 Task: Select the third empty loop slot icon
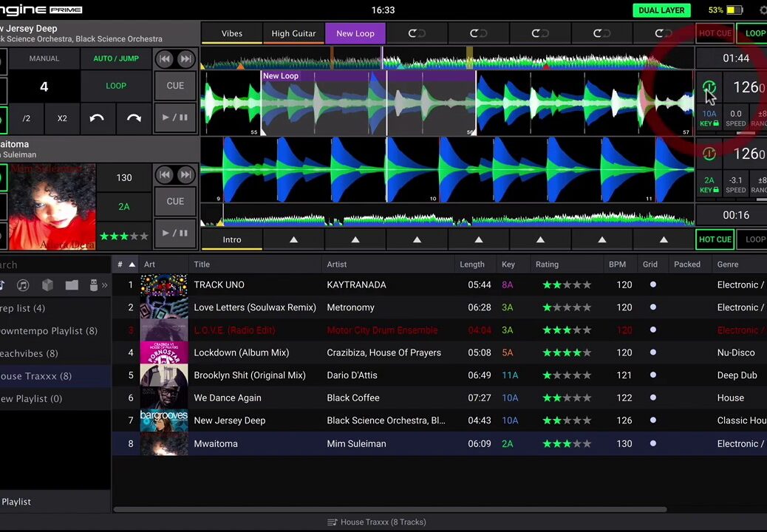(540, 33)
